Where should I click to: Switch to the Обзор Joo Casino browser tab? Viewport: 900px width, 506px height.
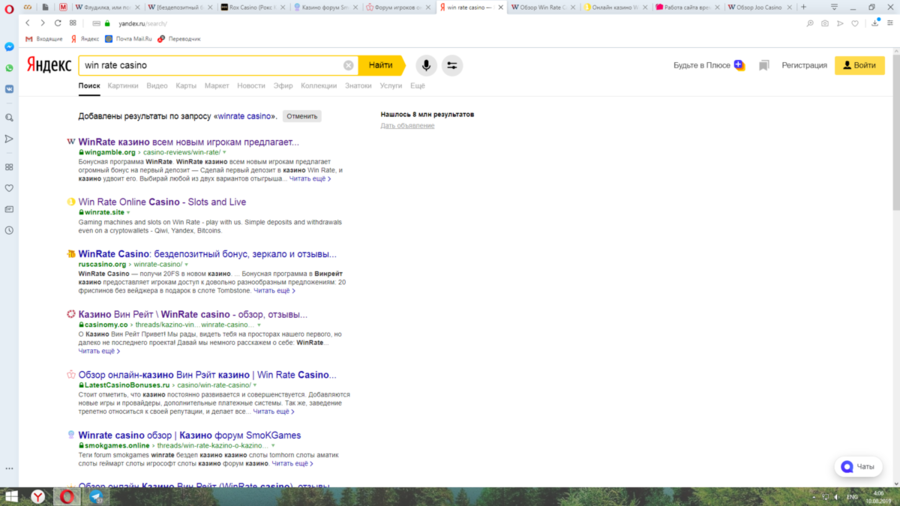[x=759, y=7]
